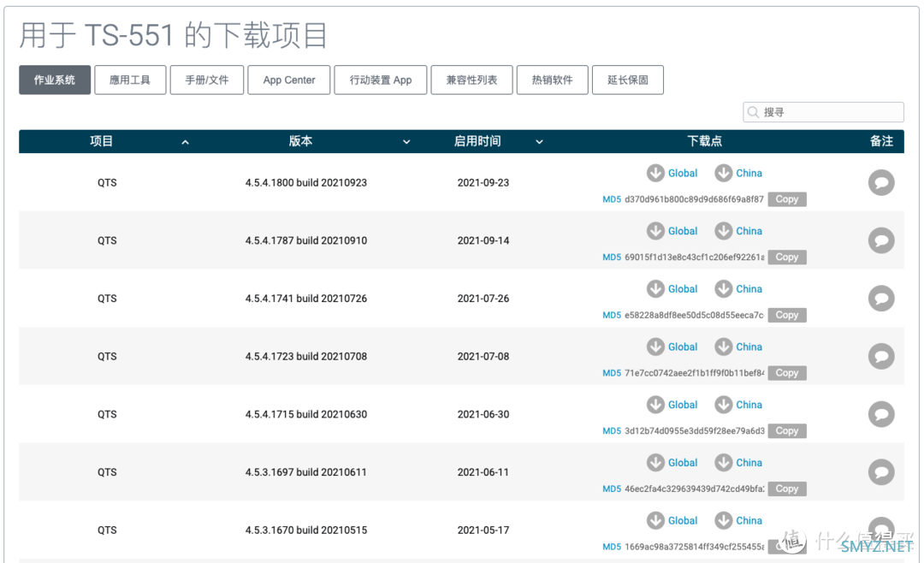
Task: Click Global link for build 20210923
Action: [683, 174]
